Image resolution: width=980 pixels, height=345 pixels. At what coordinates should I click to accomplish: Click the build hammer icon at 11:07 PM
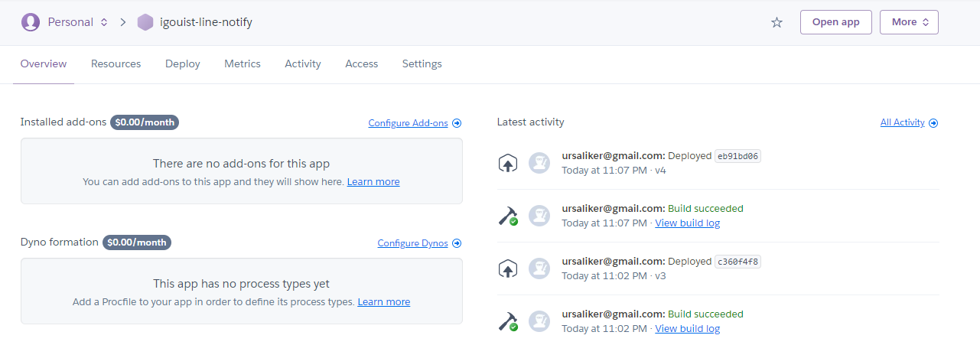coord(508,216)
